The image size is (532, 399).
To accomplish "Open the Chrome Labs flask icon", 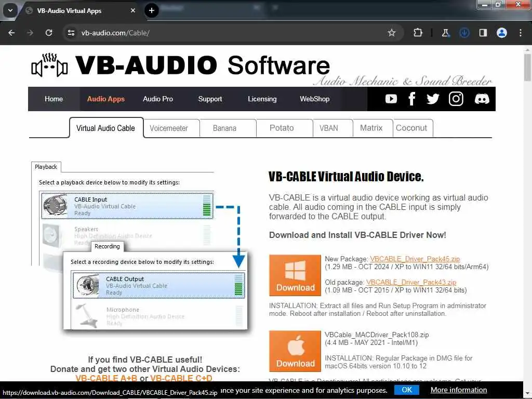I will 445,33.
